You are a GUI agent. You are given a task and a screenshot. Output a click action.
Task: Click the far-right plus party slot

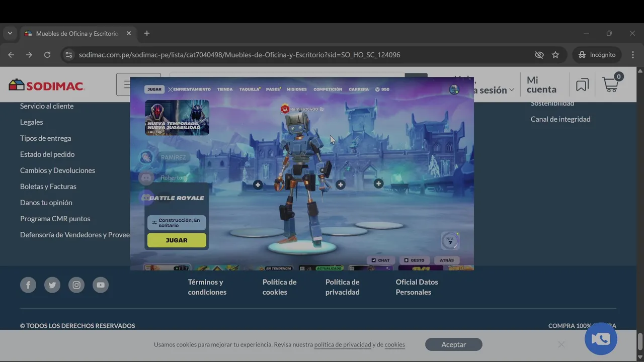(378, 184)
